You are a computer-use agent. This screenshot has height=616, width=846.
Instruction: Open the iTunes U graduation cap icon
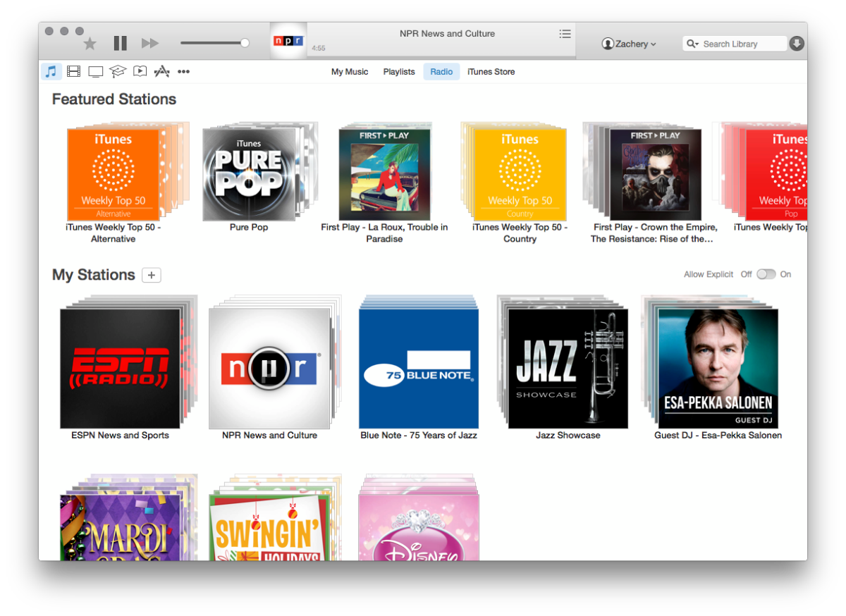pos(118,71)
